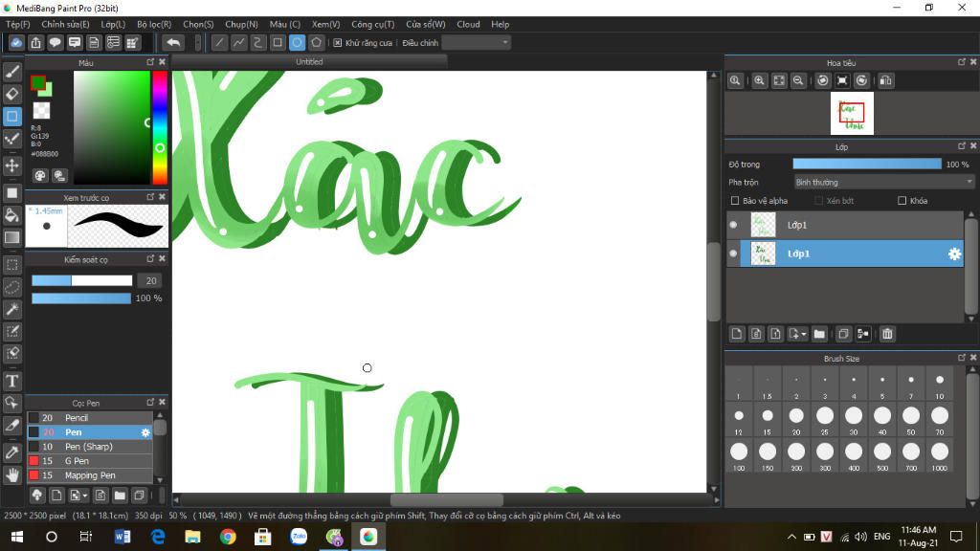Select the Pencil brush
This screenshot has width=980, height=551.
[x=89, y=418]
